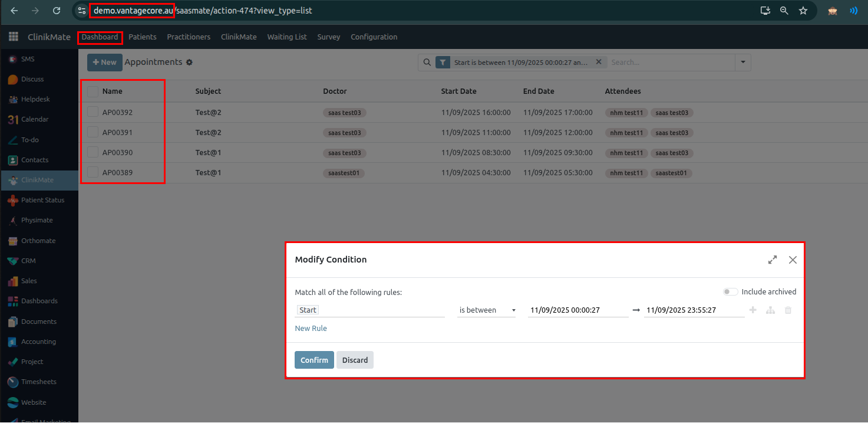This screenshot has width=868, height=423.
Task: Click the Start field path input
Action: pos(369,310)
